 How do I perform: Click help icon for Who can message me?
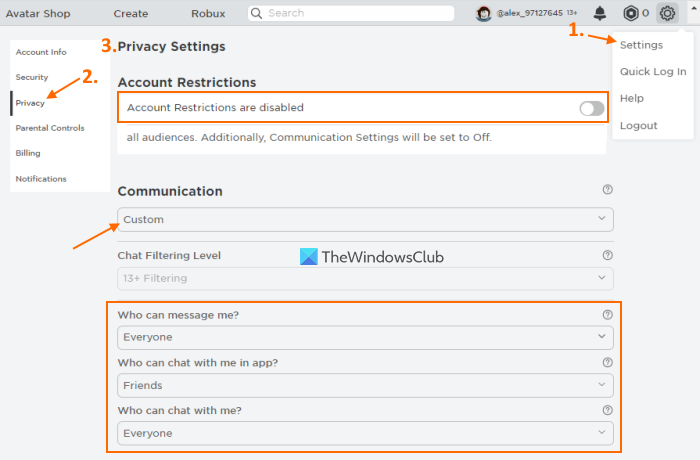pyautogui.click(x=607, y=315)
